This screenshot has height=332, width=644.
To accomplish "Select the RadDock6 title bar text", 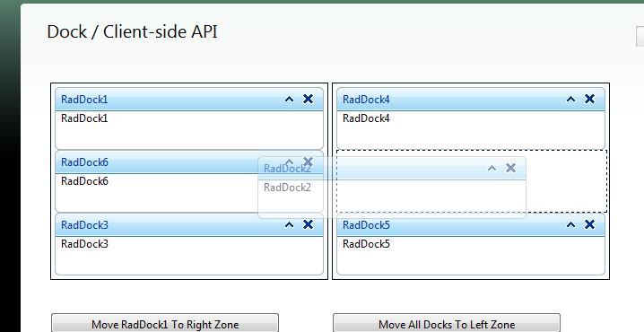I will [84, 162].
